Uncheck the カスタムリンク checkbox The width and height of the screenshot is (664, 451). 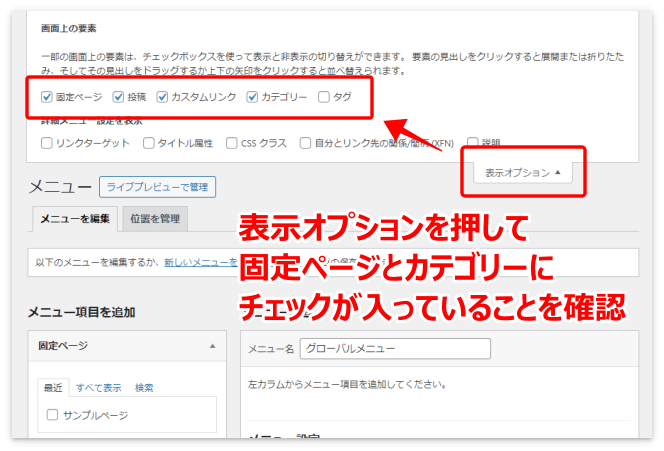coord(162,97)
